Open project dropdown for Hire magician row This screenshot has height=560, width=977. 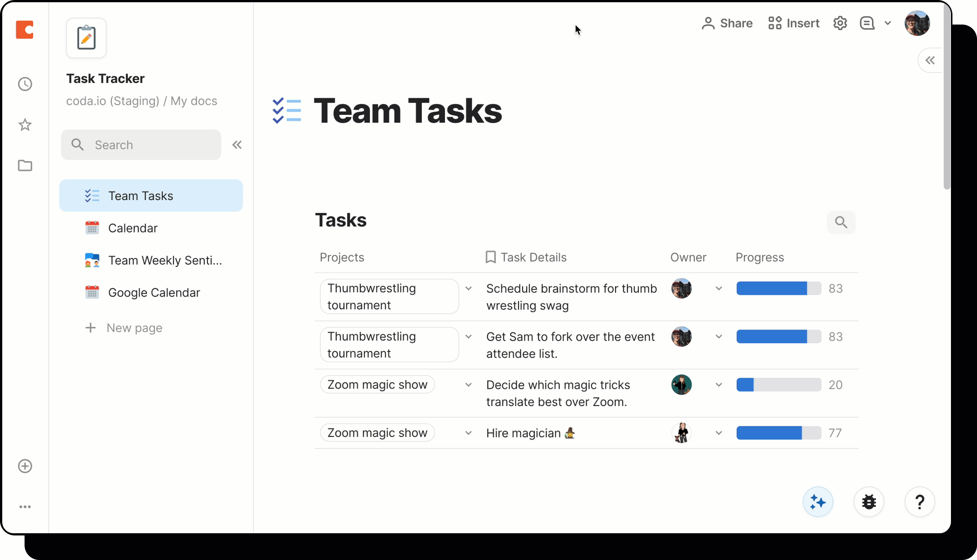pyautogui.click(x=468, y=433)
